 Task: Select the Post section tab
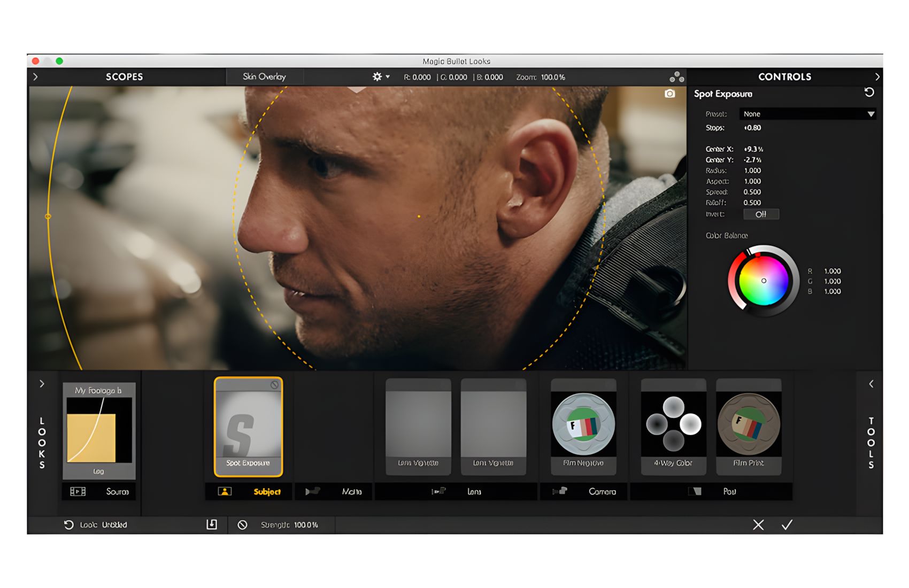(711, 491)
